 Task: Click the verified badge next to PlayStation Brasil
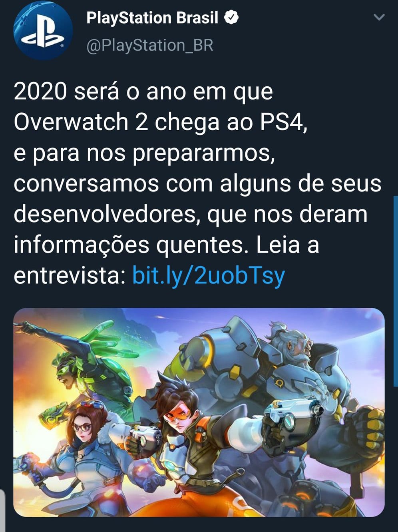(231, 18)
